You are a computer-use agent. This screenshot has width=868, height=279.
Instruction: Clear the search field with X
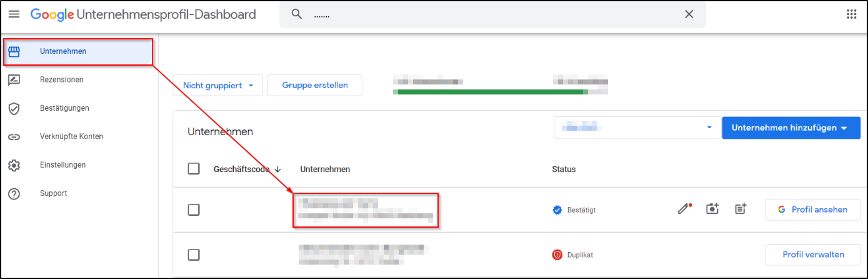(689, 14)
